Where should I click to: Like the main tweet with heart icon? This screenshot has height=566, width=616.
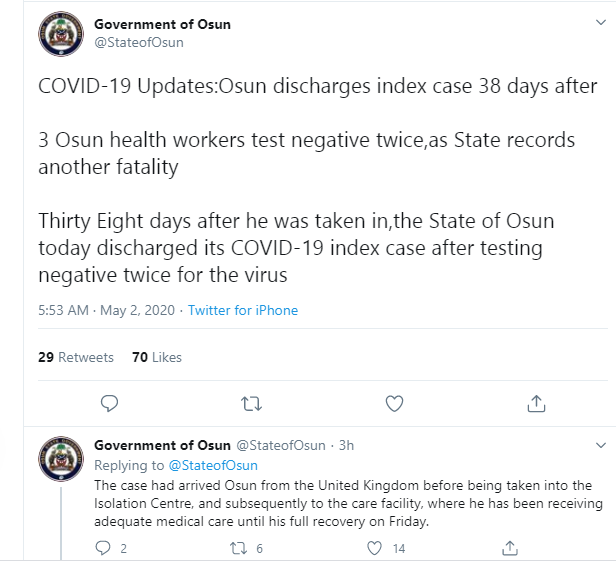coord(394,404)
